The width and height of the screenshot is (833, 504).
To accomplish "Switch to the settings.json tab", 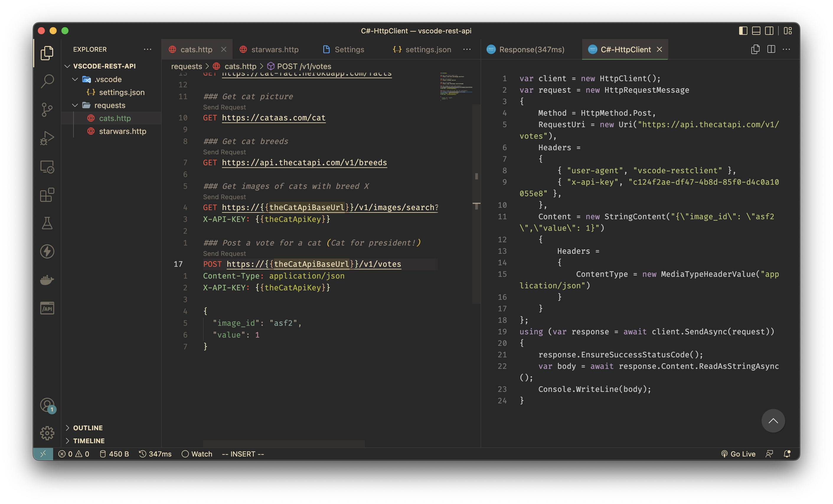I will pos(422,49).
